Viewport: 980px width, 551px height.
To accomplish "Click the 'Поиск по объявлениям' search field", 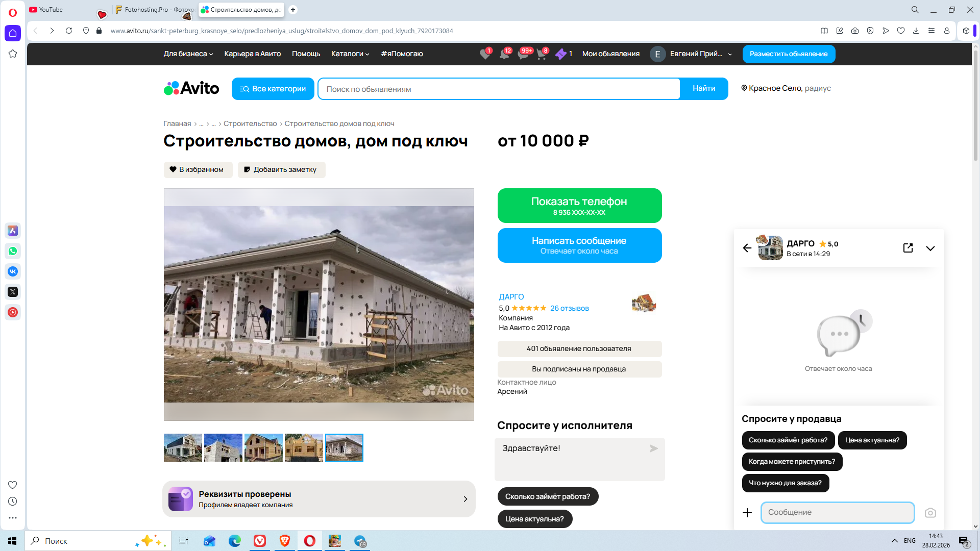I will click(499, 89).
